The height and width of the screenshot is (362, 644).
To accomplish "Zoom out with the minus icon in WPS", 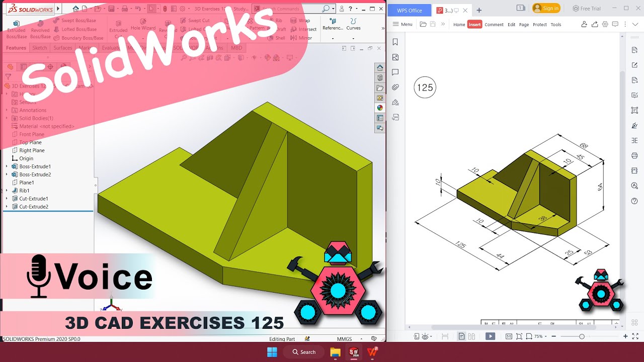I will tap(554, 336).
